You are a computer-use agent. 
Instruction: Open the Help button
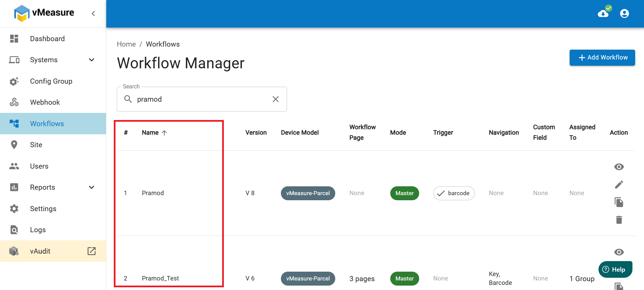615,270
